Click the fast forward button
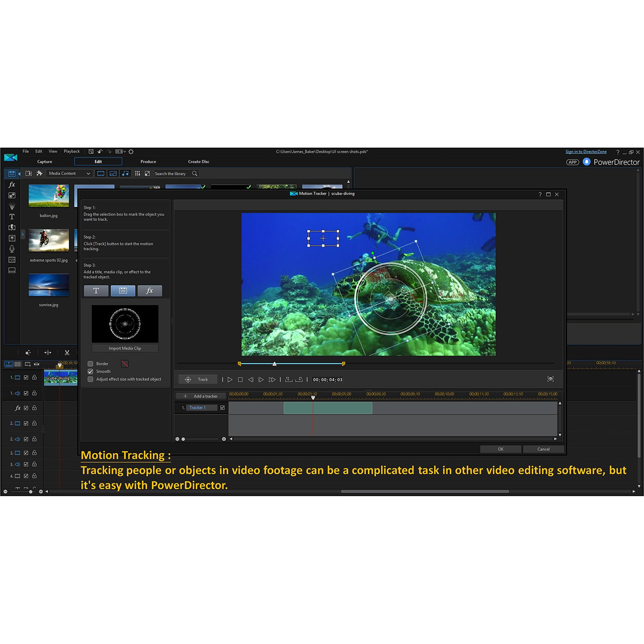 [x=272, y=380]
